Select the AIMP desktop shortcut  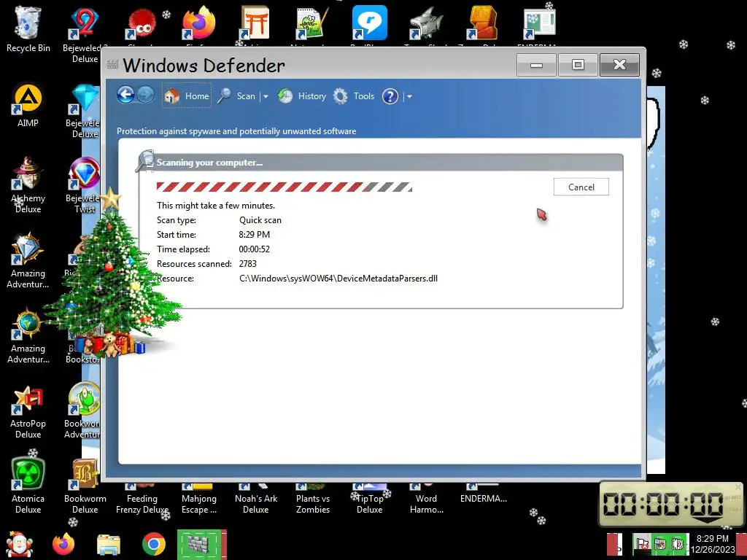point(28,106)
